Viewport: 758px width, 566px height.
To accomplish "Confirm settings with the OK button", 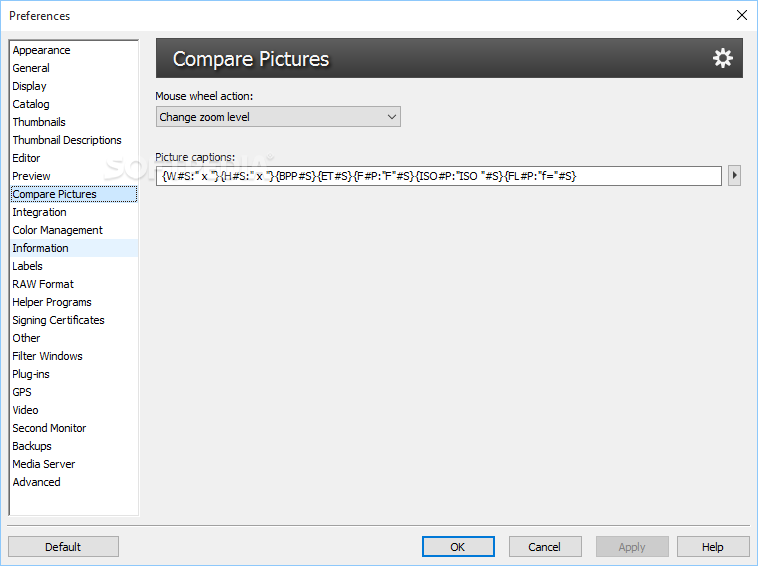I will pos(458,547).
